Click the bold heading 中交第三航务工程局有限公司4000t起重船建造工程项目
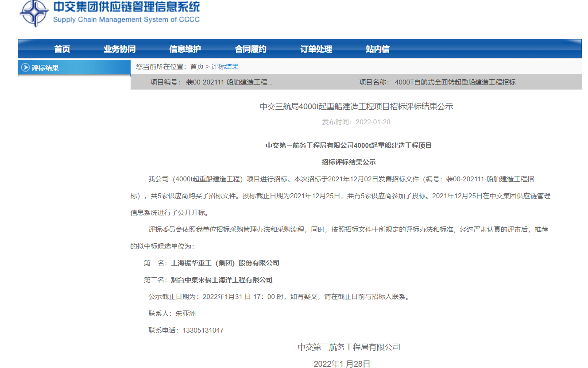588x368 pixels. coord(349,146)
